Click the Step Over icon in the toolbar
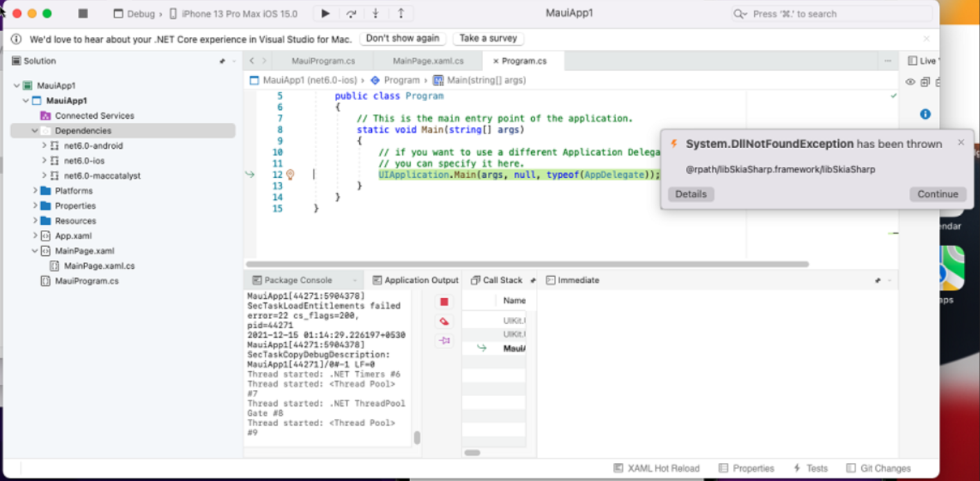The width and height of the screenshot is (980, 481). point(351,13)
